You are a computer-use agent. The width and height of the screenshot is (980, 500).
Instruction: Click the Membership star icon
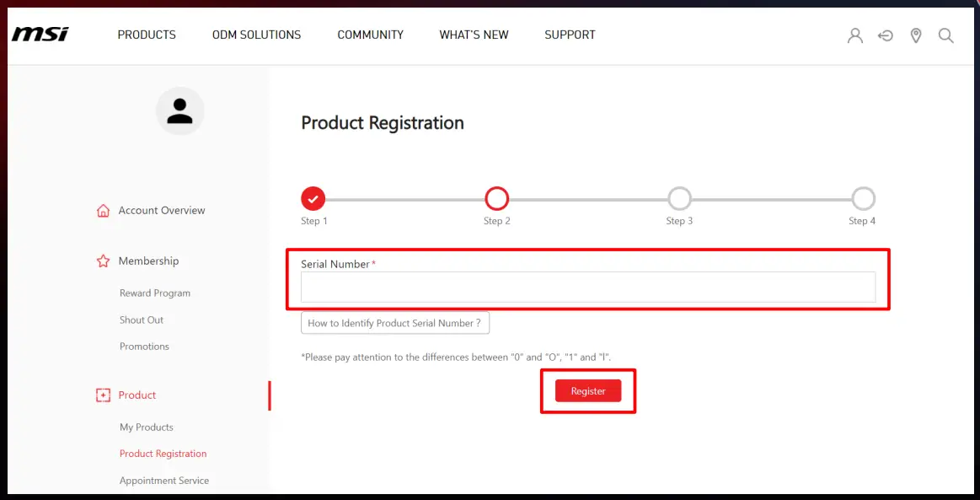(x=104, y=261)
